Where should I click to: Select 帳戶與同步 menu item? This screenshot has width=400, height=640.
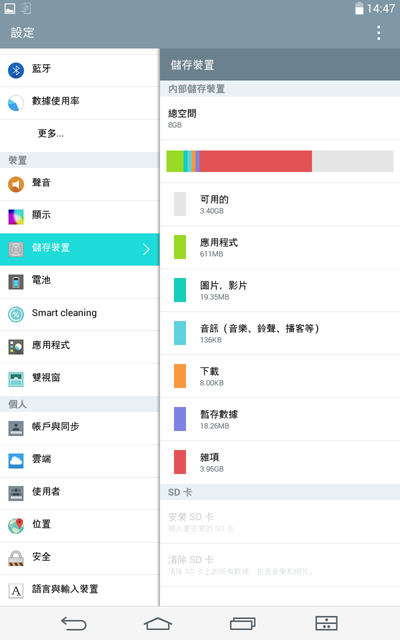80,428
